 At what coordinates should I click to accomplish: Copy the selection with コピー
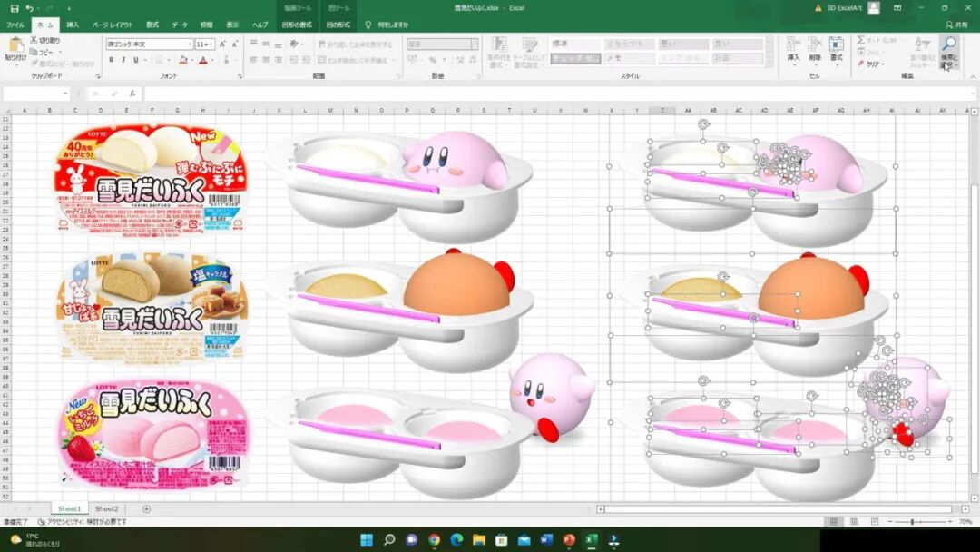(43, 52)
